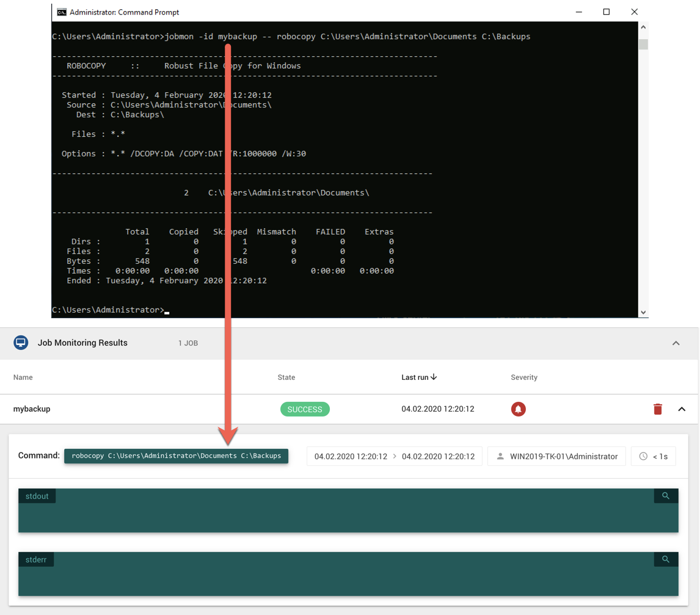Click the Name column header
The image size is (700, 615).
tap(23, 377)
